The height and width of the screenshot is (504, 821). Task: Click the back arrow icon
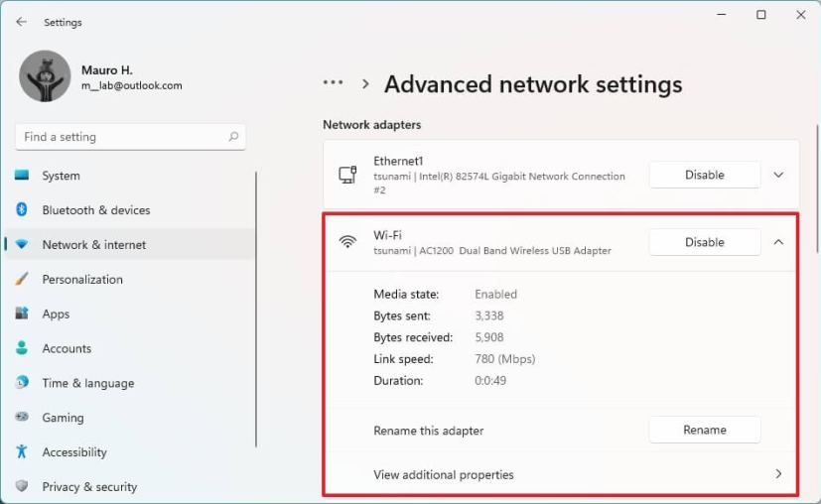click(21, 22)
